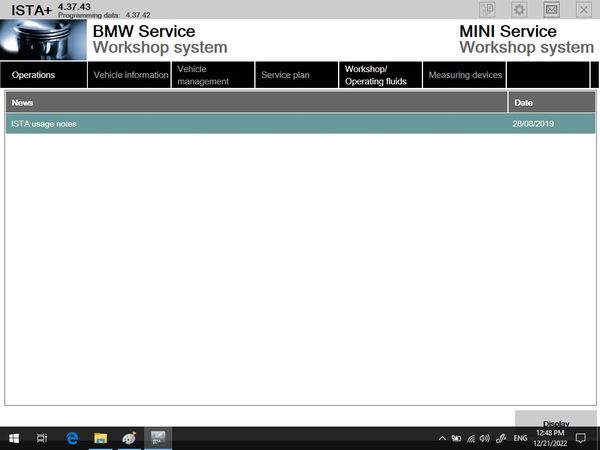Click the 28/08/2019 date cell
Screen dimensions: 600x450
point(533,124)
